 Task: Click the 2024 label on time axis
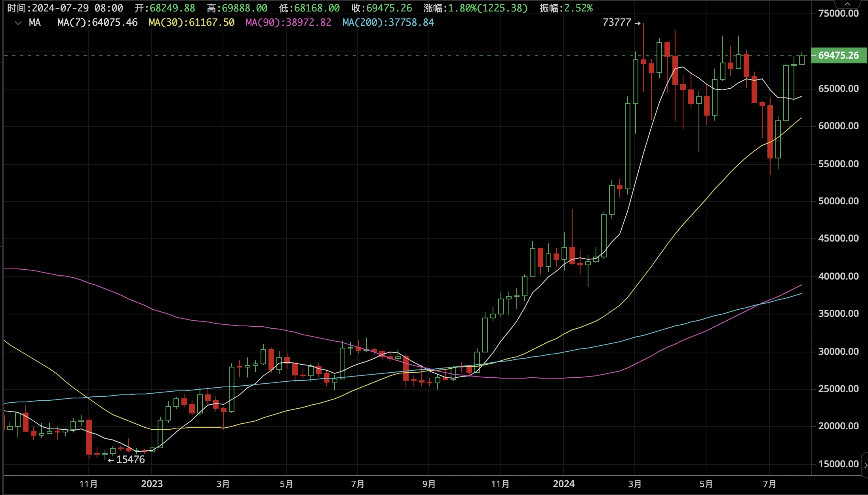(x=563, y=484)
